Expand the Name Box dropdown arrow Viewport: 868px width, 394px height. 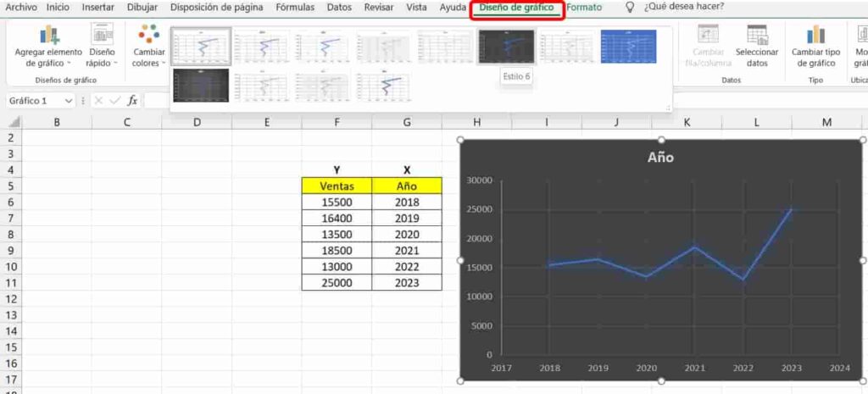[x=69, y=100]
